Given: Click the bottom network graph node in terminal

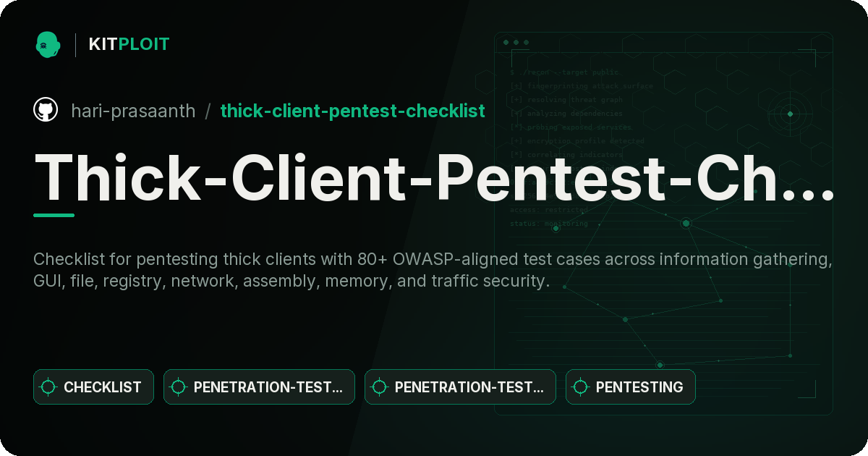Looking at the screenshot, I should (x=660, y=365).
